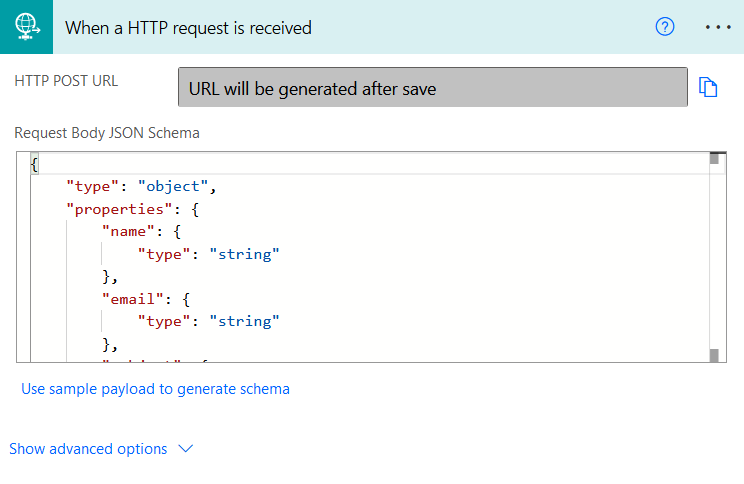The image size is (744, 484).
Task: Click the HTTP POST URL field
Action: pyautogui.click(x=432, y=88)
